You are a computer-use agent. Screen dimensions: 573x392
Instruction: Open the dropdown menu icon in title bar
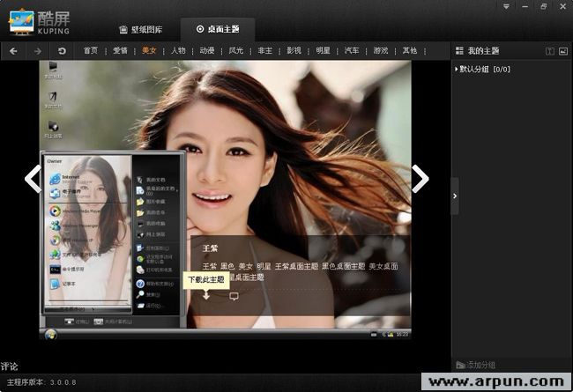[506, 7]
